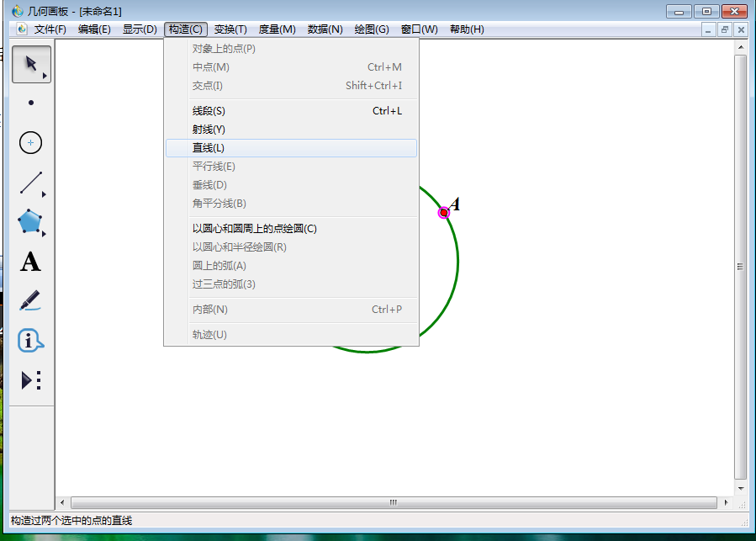Click the Sketchpad logo icon beside 文件
756x541 pixels.
pyautogui.click(x=20, y=29)
